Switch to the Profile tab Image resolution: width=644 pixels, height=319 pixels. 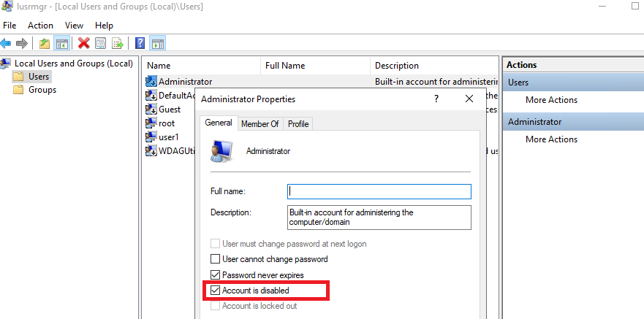coord(298,124)
